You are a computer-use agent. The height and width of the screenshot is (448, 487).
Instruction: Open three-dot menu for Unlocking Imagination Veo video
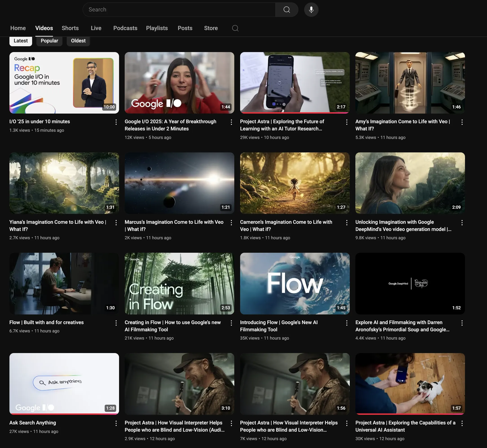coord(462,222)
